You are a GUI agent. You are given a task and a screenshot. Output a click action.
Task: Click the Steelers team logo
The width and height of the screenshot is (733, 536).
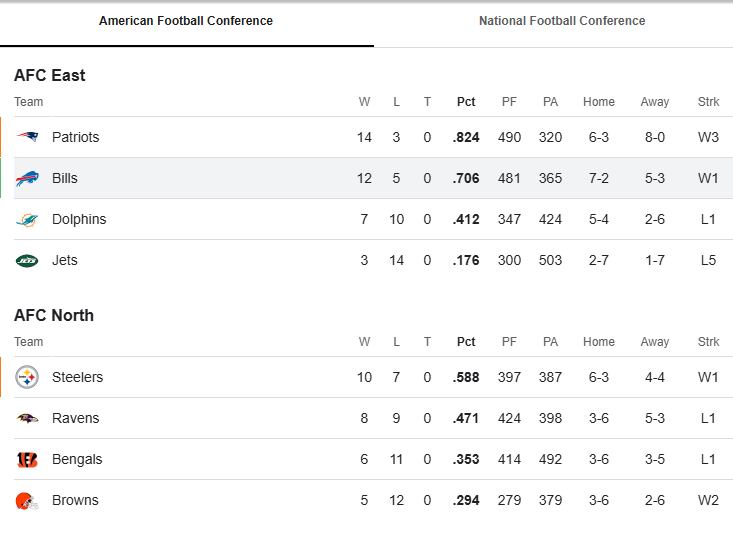click(x=27, y=377)
